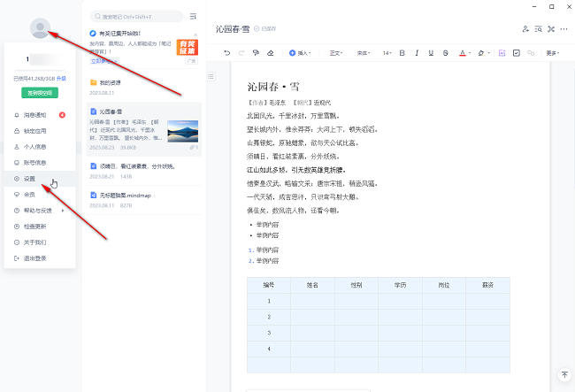Click the mountain lake note thumbnail

tap(182, 131)
